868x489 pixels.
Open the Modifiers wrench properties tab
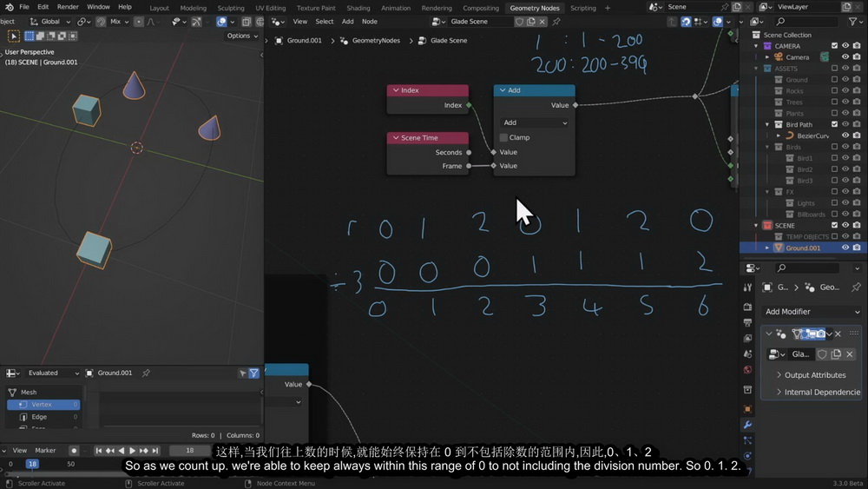(747, 425)
